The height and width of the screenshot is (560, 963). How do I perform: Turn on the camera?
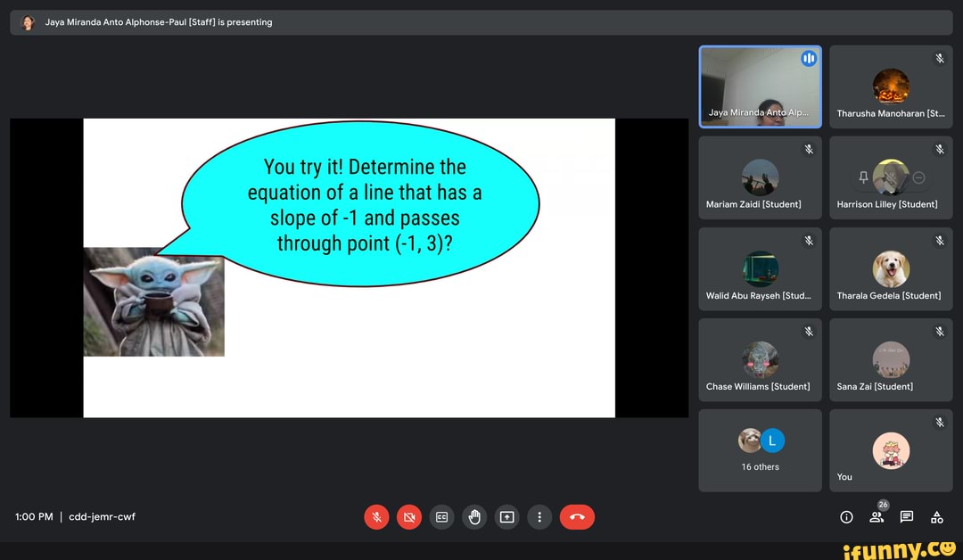(x=409, y=517)
